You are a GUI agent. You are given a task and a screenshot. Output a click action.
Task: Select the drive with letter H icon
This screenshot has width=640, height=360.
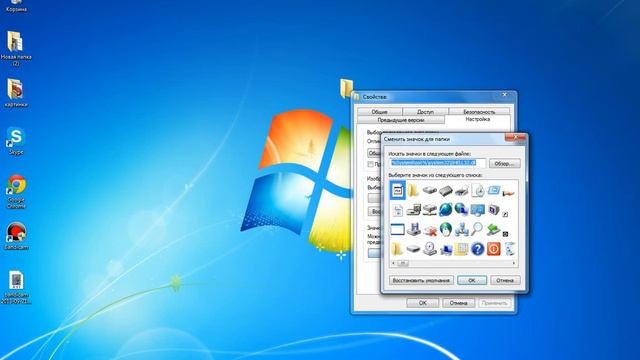pyautogui.click(x=413, y=229)
